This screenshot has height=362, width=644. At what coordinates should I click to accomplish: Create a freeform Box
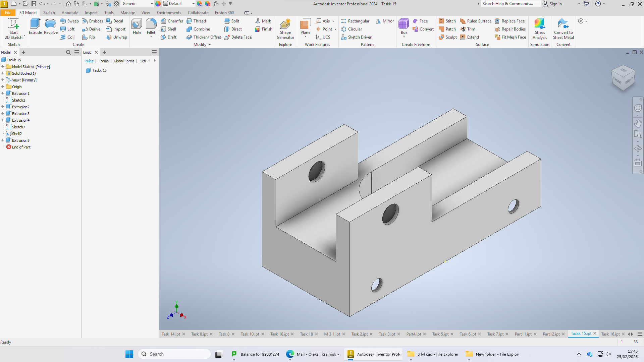404,26
